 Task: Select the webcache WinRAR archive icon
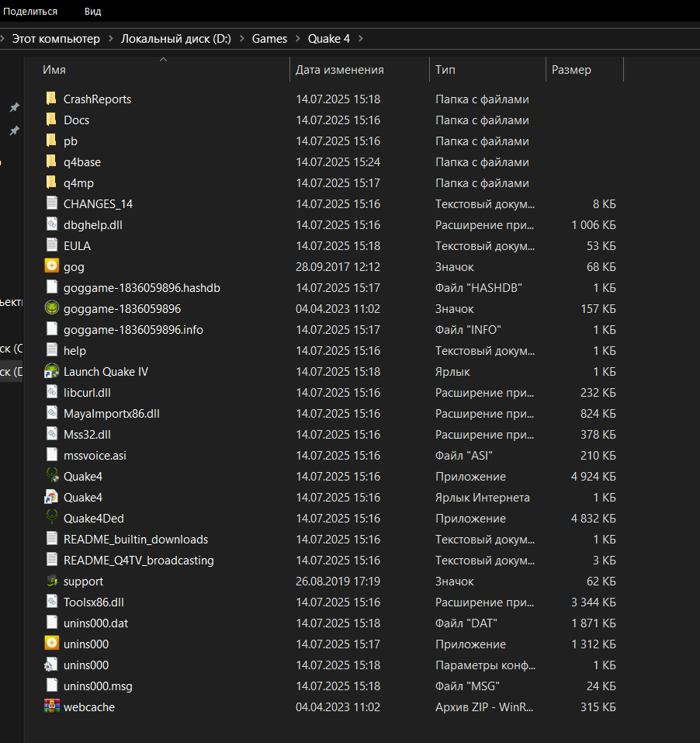coord(52,706)
